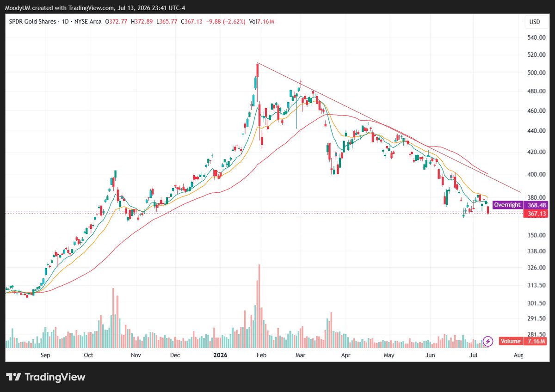Click the May date axis label
The height and width of the screenshot is (392, 555).
point(389,355)
